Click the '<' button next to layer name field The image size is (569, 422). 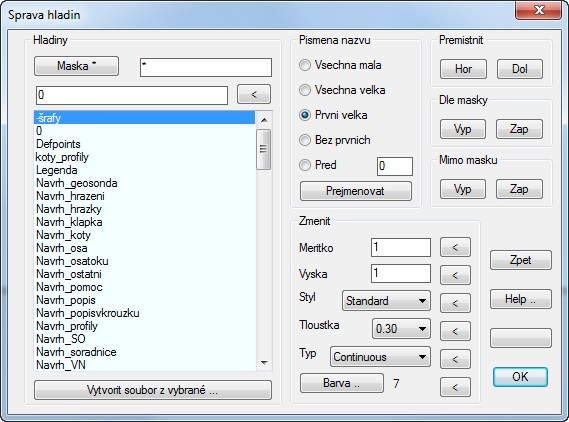[254, 95]
